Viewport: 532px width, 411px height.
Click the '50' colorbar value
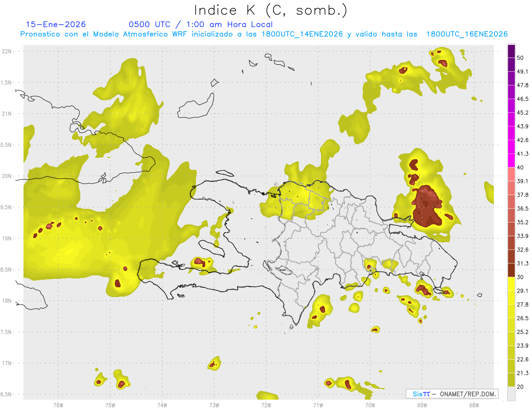click(x=520, y=58)
